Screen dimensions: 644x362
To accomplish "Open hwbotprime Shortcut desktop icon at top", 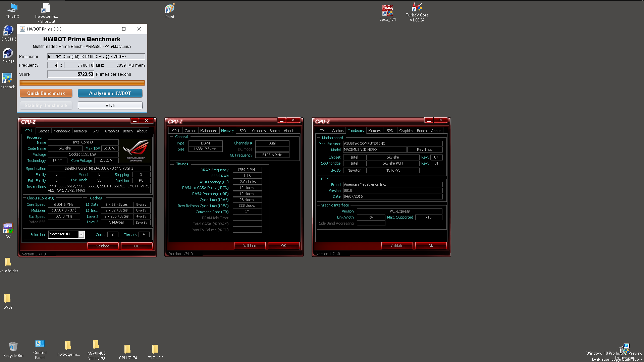I will pyautogui.click(x=46, y=13).
